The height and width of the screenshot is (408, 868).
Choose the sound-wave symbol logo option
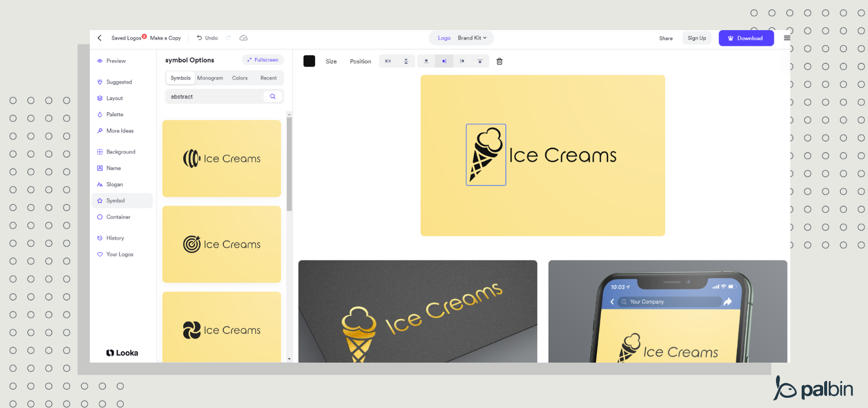pos(222,159)
